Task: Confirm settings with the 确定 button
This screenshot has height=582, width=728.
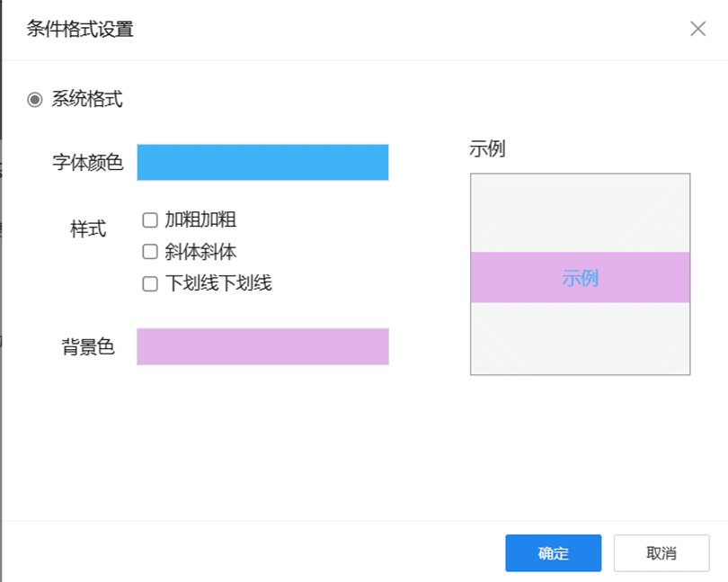Action: click(x=554, y=553)
